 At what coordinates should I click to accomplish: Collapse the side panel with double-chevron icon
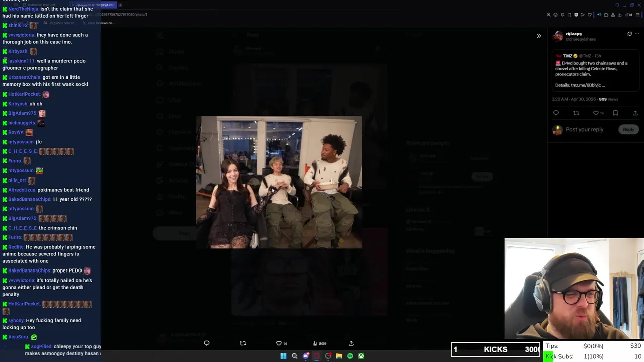coord(539,36)
